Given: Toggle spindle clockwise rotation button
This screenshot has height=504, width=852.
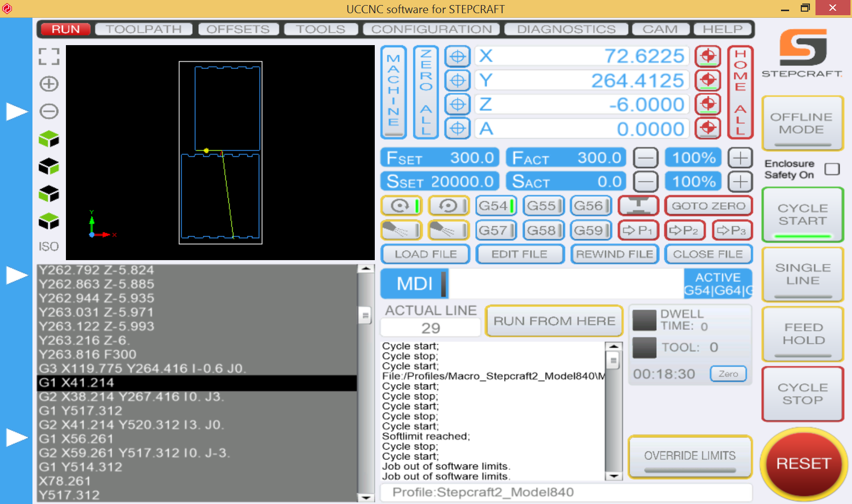Looking at the screenshot, I should click(402, 206).
